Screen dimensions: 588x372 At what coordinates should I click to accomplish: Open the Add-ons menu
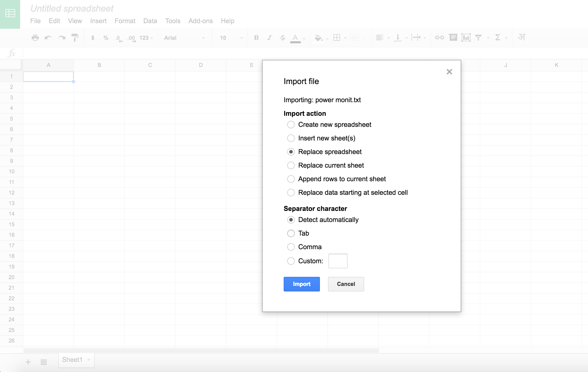200,21
